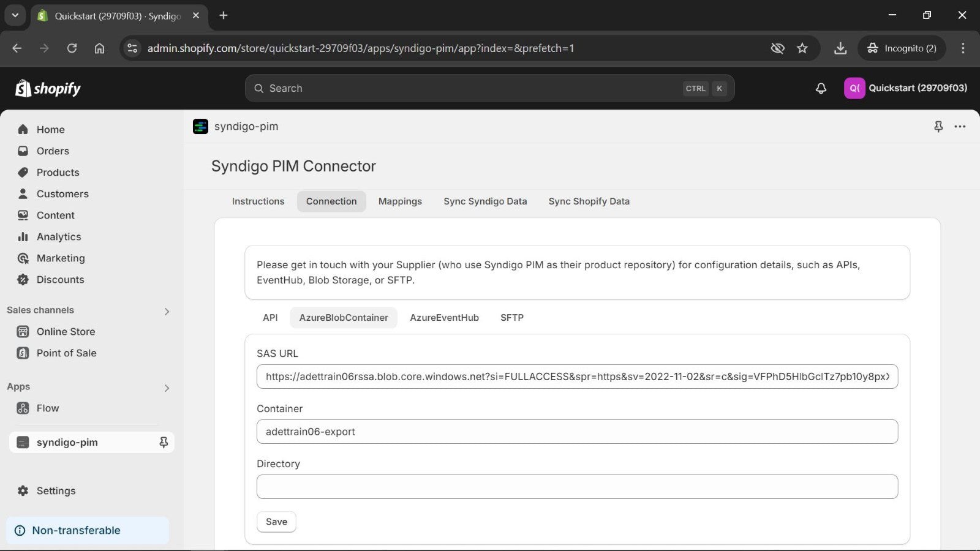Image resolution: width=980 pixels, height=551 pixels.
Task: Switch to the Mappings tab
Action: (x=400, y=201)
